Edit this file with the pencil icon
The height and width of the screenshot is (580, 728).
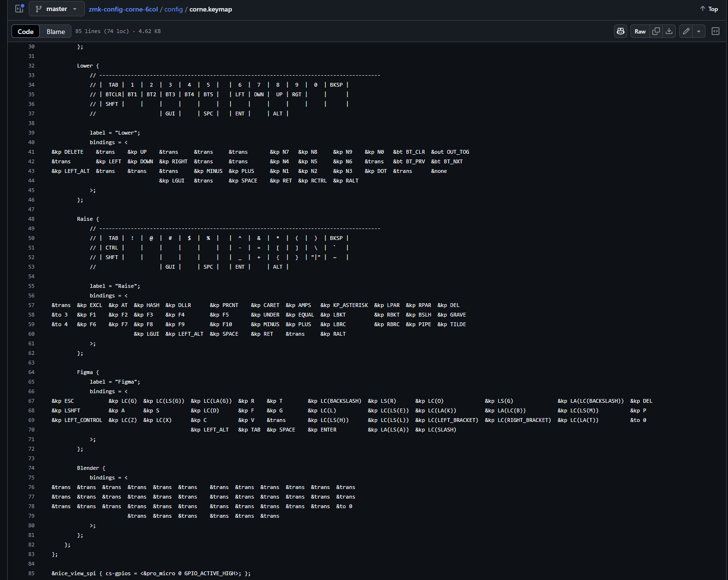[686, 31]
